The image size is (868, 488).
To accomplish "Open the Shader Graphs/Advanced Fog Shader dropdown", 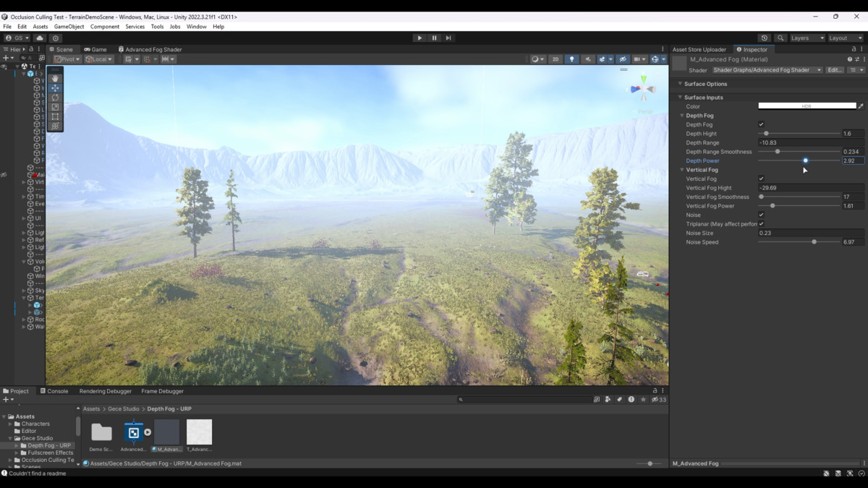I will (767, 70).
